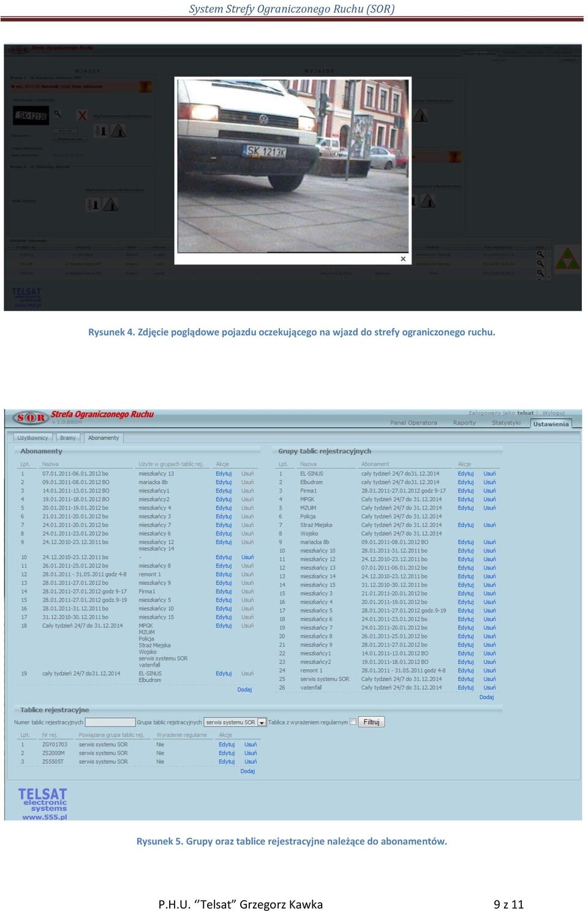This screenshot has height=911, width=588.
Task: Add a new subscription with Dodaj under Abonamenty
Action: 244,689
